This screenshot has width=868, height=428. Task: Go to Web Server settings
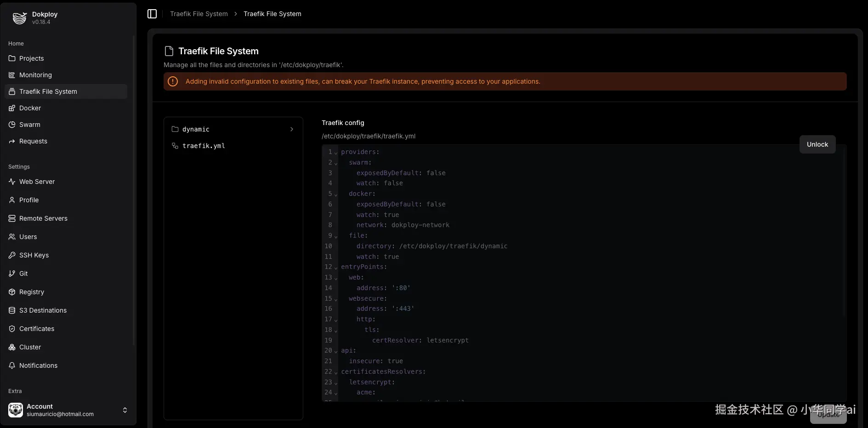tap(37, 182)
